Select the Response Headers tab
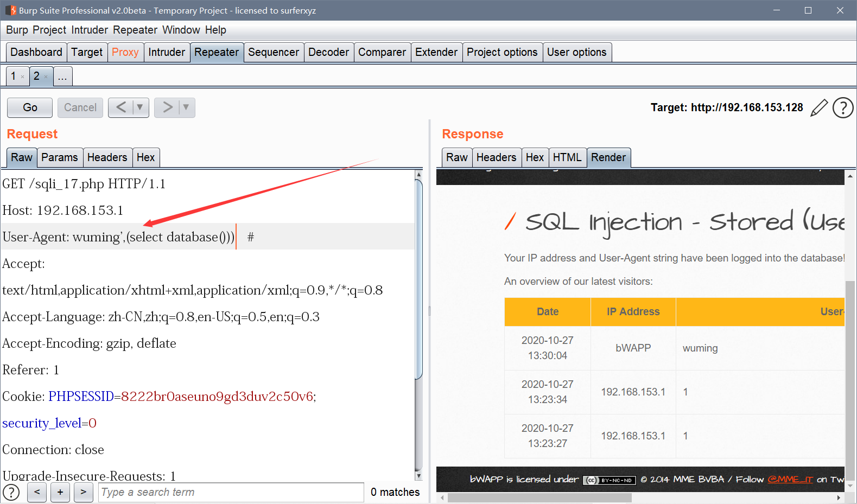 (497, 157)
